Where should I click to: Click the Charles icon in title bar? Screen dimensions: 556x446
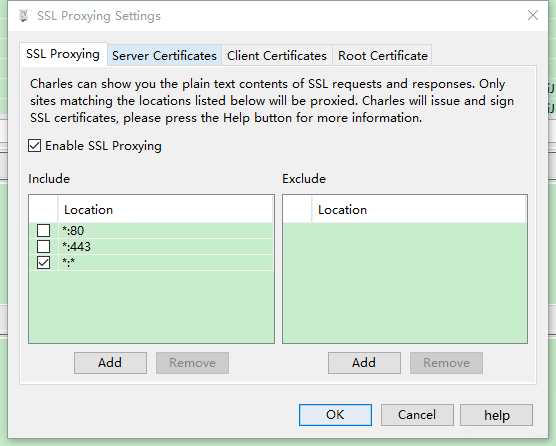click(x=24, y=16)
